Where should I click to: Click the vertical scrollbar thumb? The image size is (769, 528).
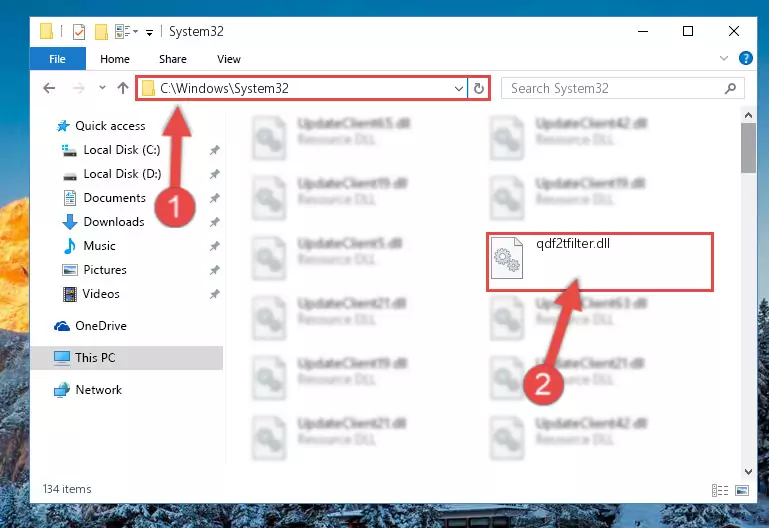[x=748, y=148]
